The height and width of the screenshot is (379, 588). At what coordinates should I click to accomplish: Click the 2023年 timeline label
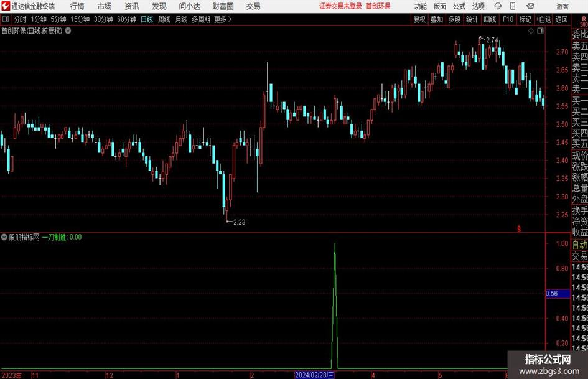coord(12,375)
